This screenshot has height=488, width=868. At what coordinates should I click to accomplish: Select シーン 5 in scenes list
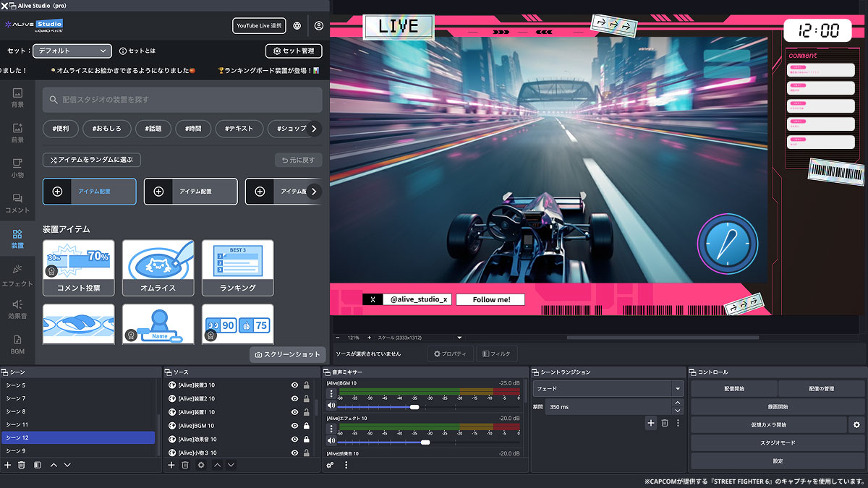78,385
